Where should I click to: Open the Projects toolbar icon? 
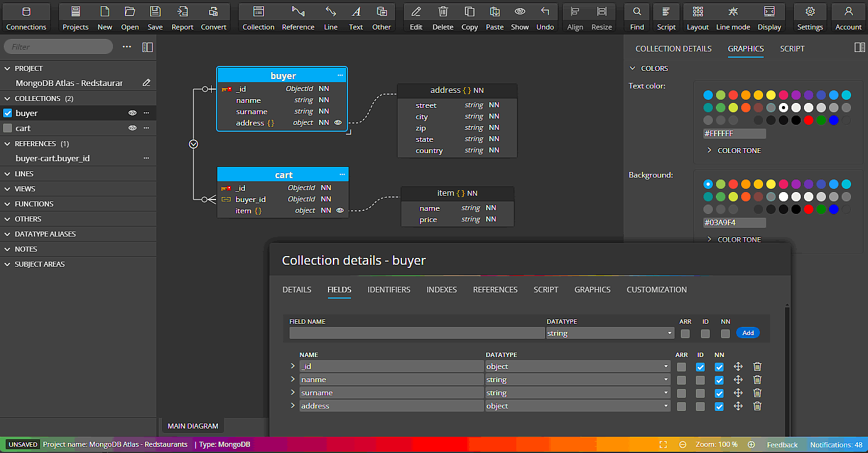coord(75,18)
